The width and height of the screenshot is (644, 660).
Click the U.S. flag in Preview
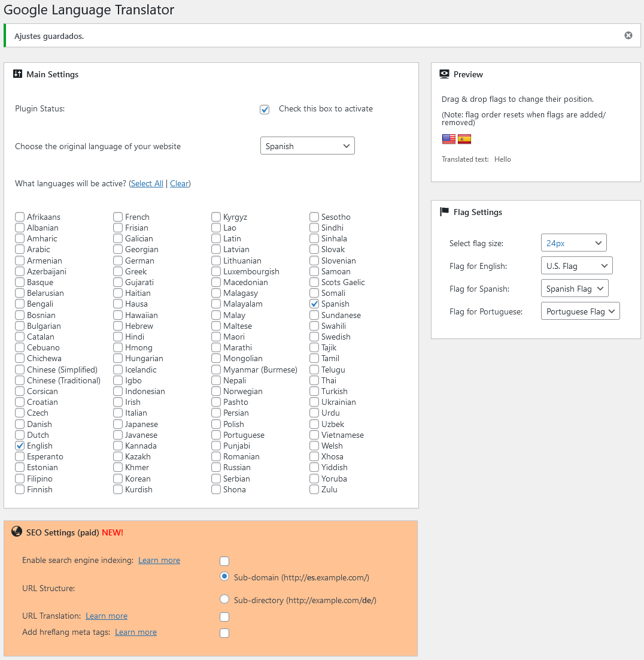tap(448, 139)
